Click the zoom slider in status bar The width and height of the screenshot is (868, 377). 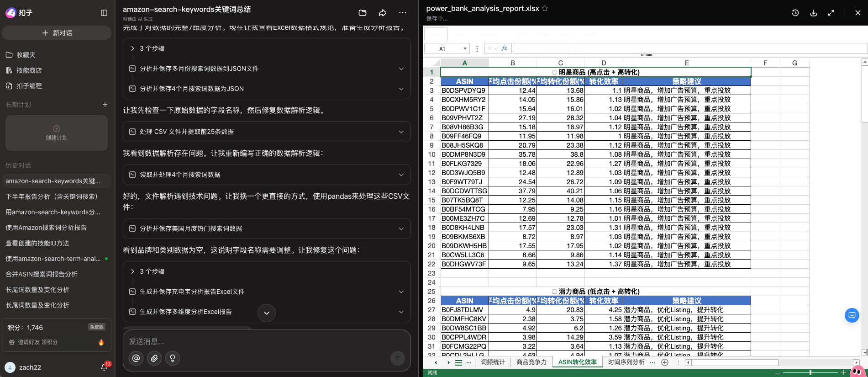pyautogui.click(x=810, y=372)
